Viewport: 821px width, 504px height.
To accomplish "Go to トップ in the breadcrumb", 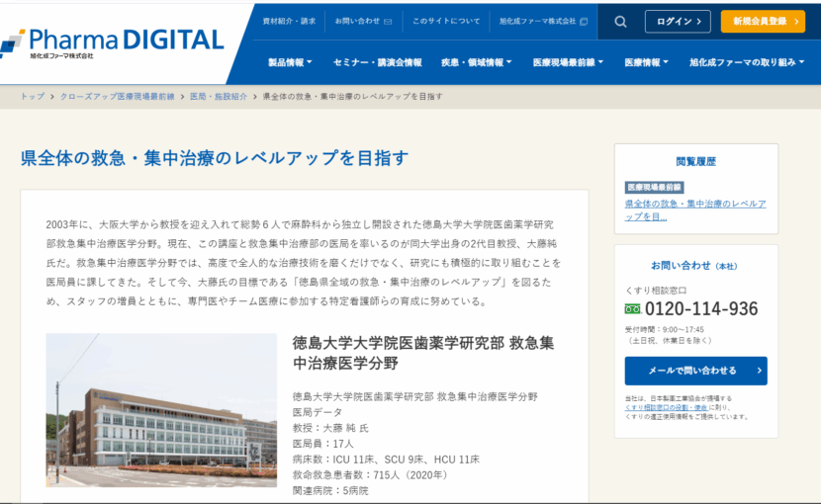I will pos(32,97).
